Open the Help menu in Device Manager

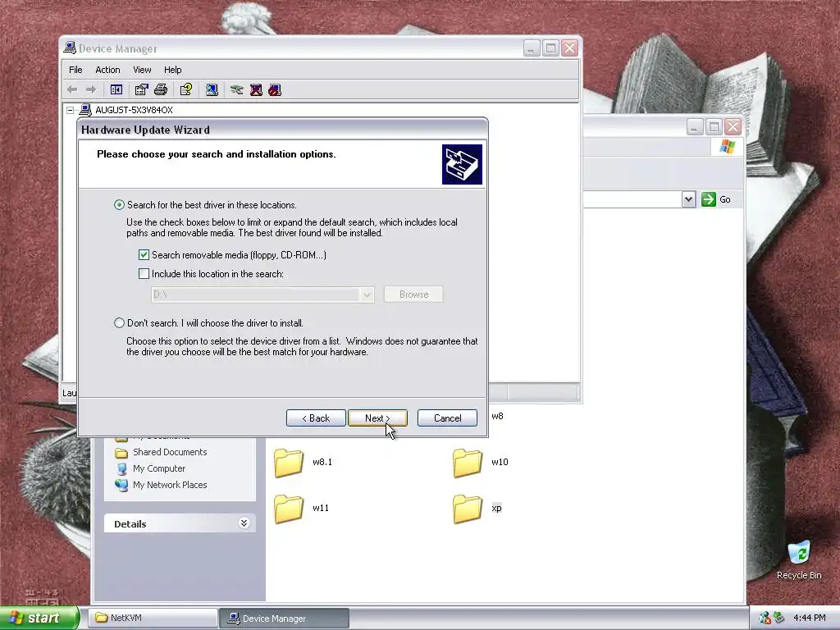click(x=172, y=70)
